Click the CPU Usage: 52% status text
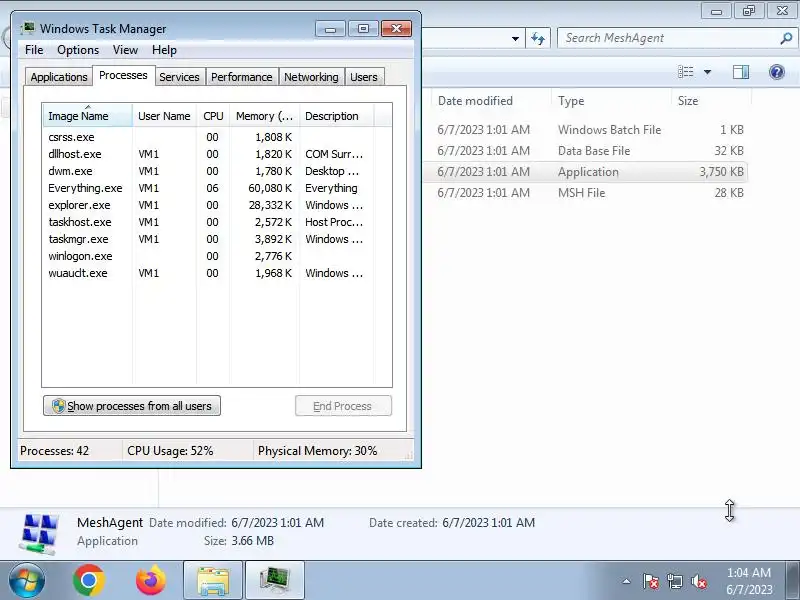The width and height of the screenshot is (800, 600). [170, 451]
